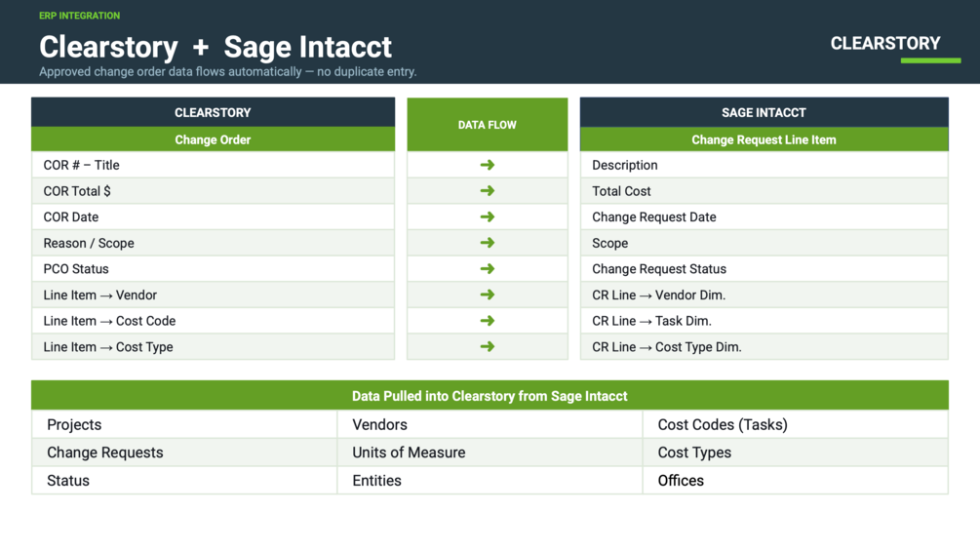Click the 'Projects' cell
This screenshot has width=980, height=551.
(x=184, y=424)
